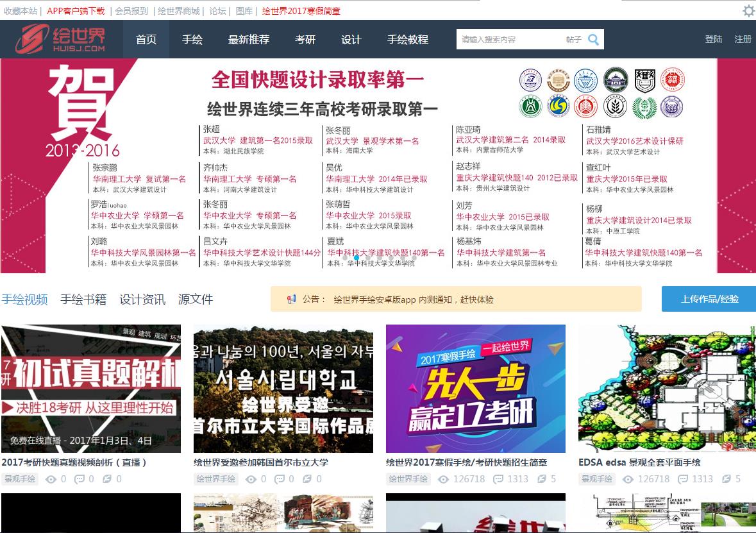The width and height of the screenshot is (756, 533).
Task: Open the APP客户端下载 link
Action: pos(76,11)
